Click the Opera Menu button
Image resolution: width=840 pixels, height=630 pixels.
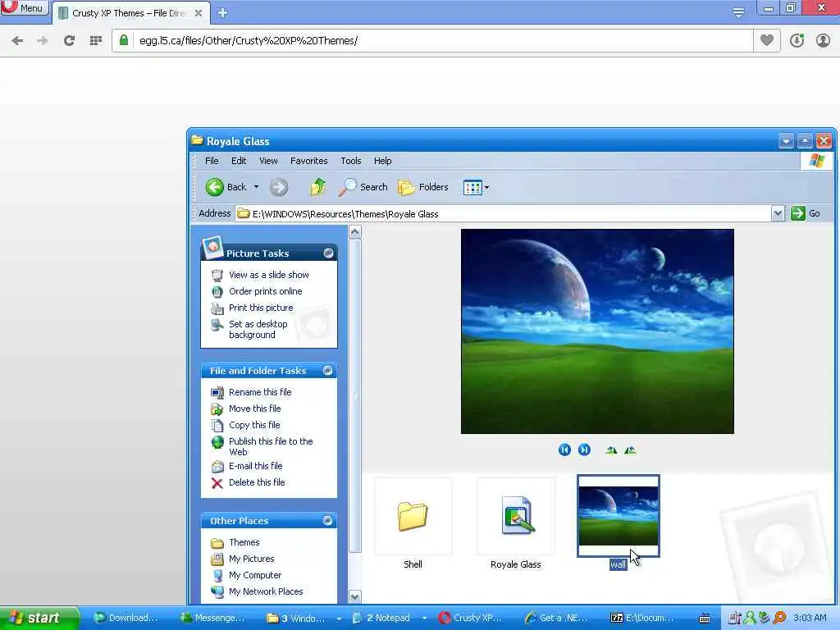pos(24,7)
